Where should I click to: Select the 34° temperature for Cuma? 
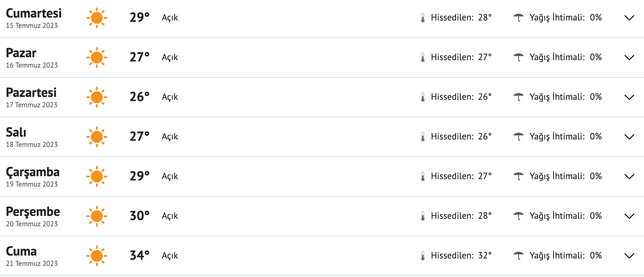click(140, 256)
